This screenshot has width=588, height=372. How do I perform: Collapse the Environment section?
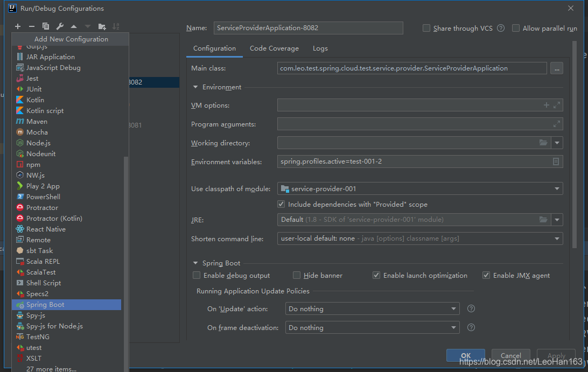point(195,87)
